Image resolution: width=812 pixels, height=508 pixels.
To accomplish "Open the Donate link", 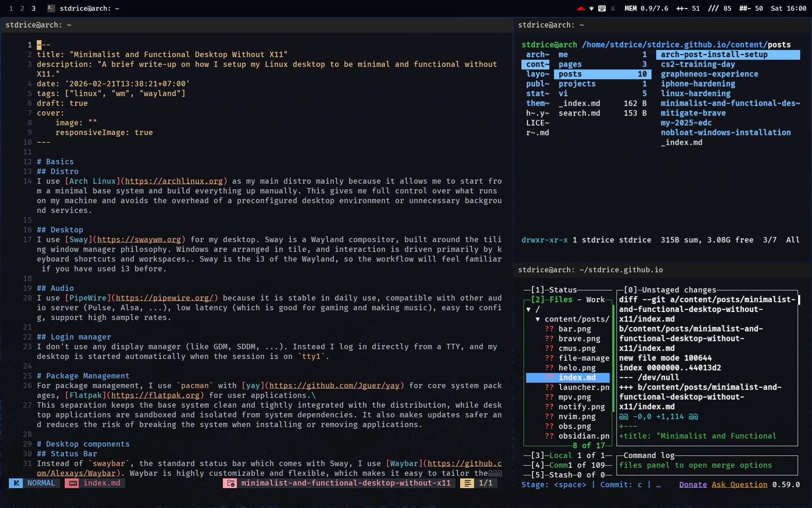I will [x=693, y=485].
